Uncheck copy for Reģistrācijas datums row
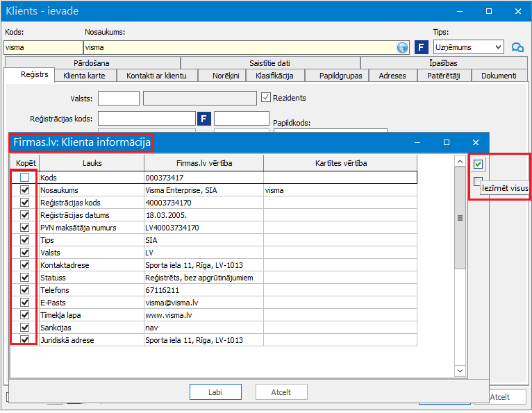This screenshot has width=532, height=413. 25,215
